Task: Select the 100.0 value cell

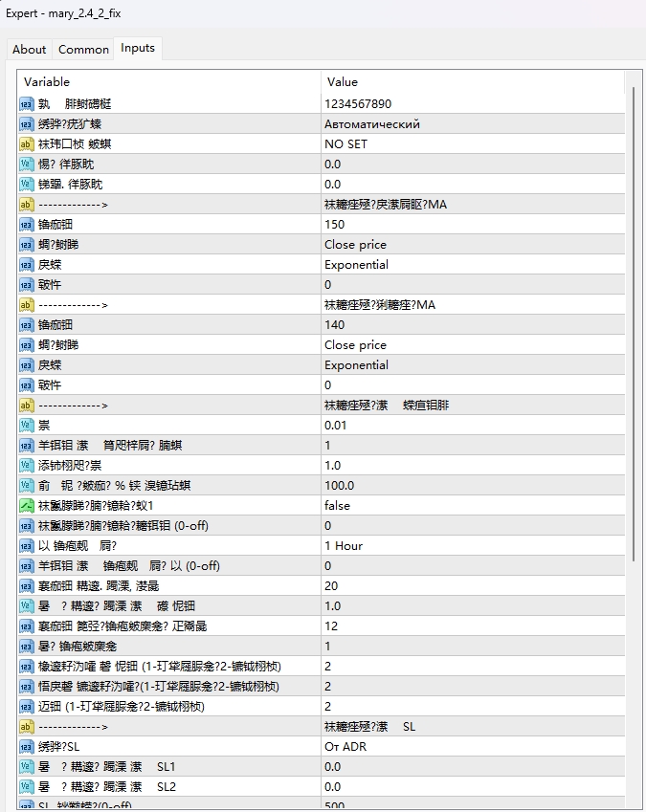Action: [473, 485]
